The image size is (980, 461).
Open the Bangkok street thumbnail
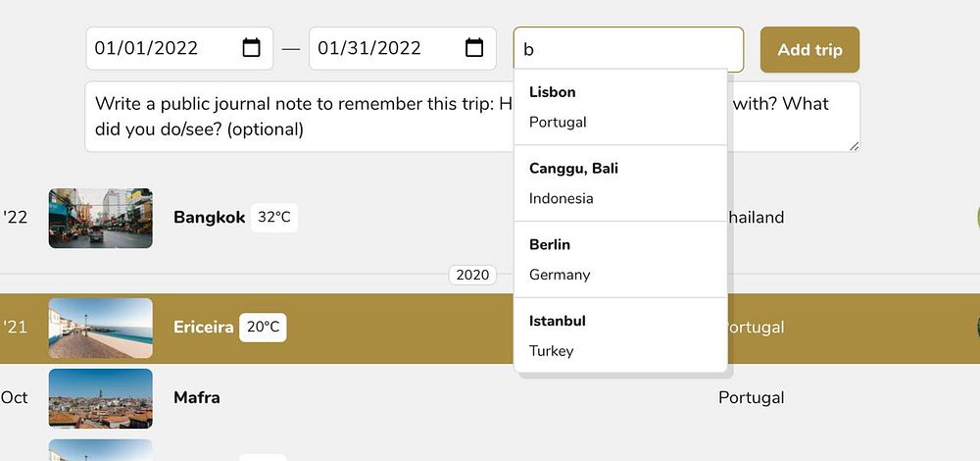100,218
